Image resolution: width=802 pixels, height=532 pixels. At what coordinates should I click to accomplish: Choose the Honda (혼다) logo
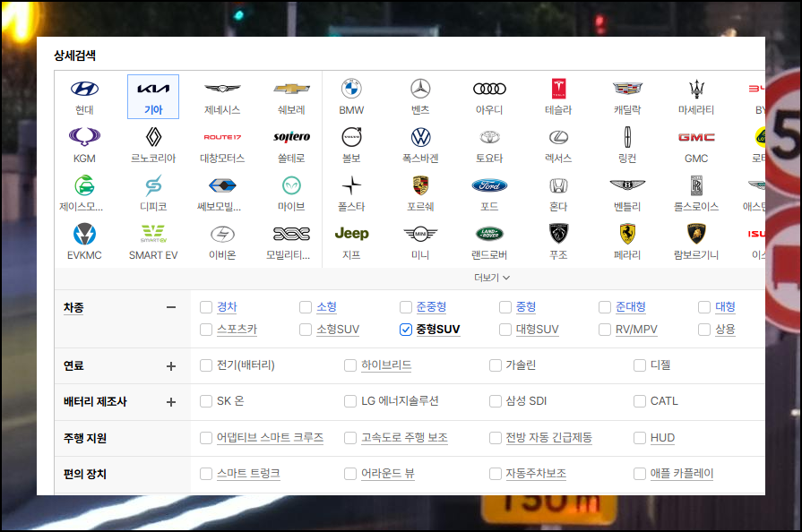point(558,185)
